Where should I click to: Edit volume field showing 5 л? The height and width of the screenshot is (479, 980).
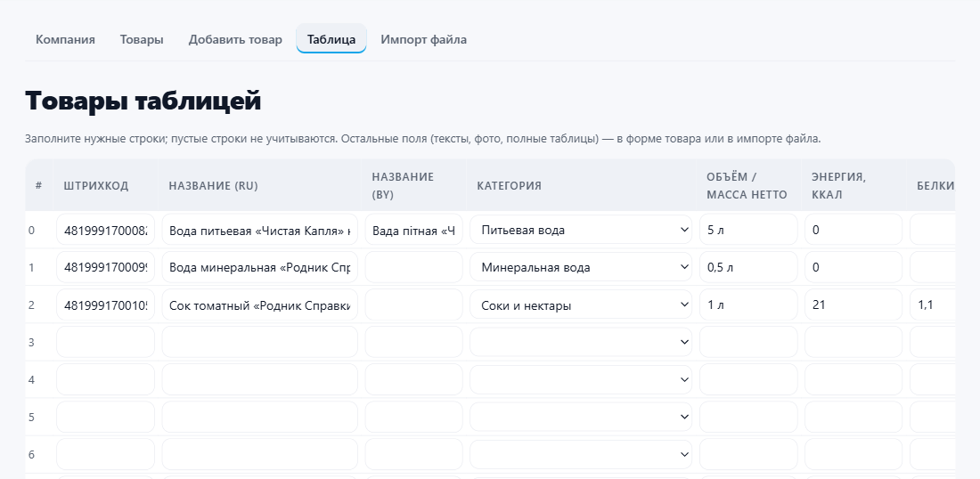748,230
